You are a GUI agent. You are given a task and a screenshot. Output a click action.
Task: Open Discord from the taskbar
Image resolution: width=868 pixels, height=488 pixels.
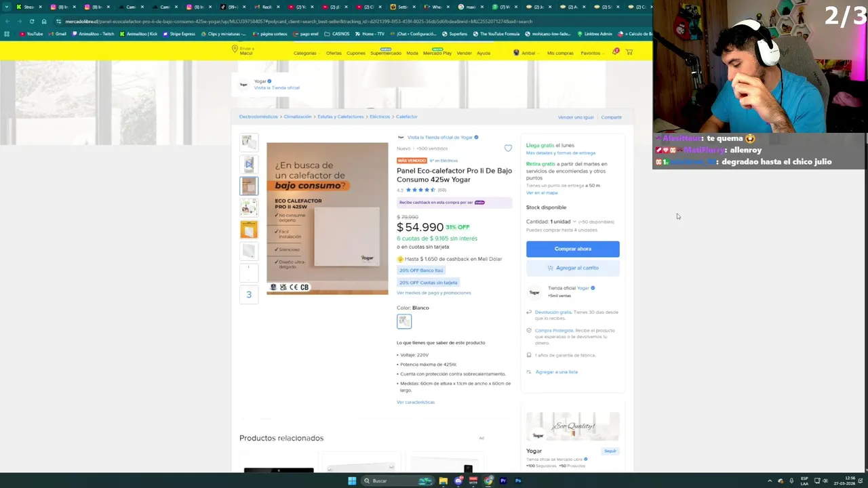458,481
